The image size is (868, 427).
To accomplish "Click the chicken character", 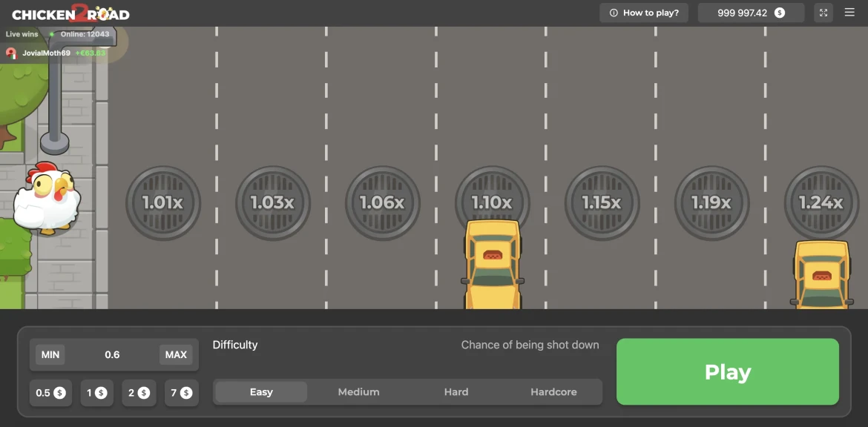I will pyautogui.click(x=47, y=198).
